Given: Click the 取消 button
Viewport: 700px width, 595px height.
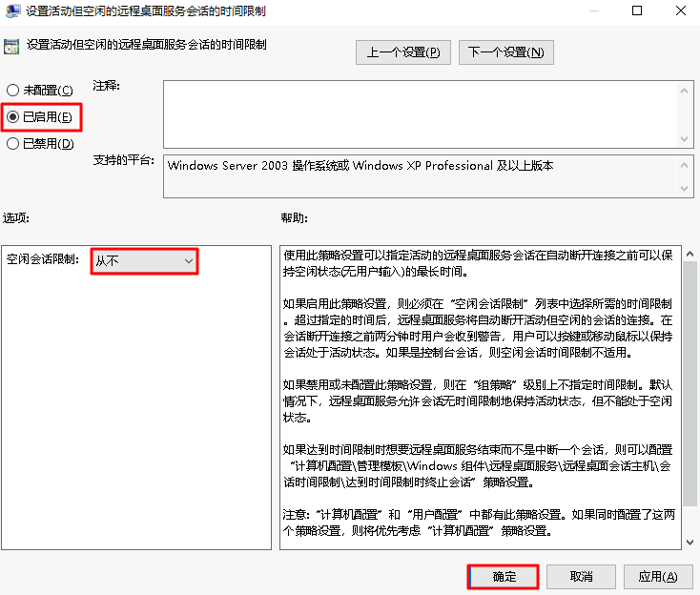Looking at the screenshot, I should (581, 577).
